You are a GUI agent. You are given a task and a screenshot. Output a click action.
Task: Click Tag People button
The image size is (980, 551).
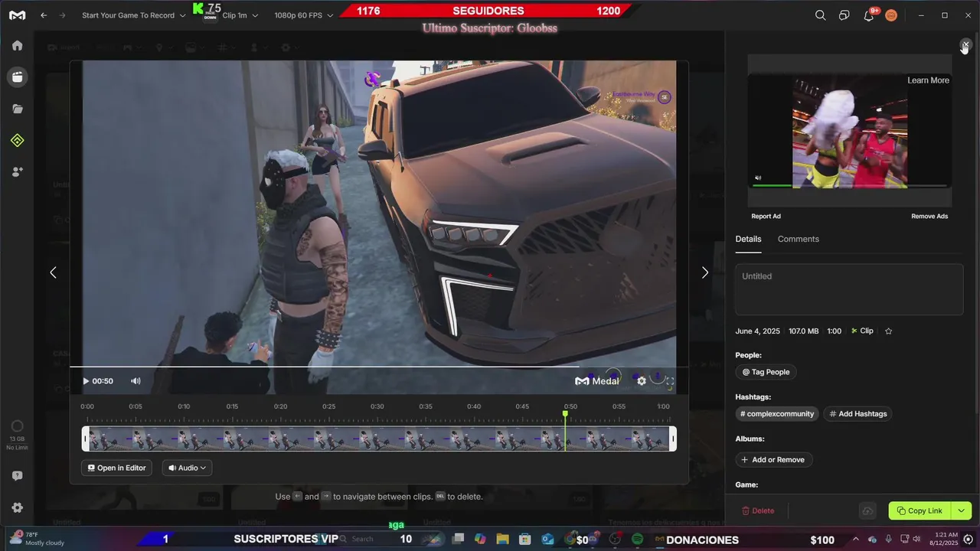(x=766, y=372)
